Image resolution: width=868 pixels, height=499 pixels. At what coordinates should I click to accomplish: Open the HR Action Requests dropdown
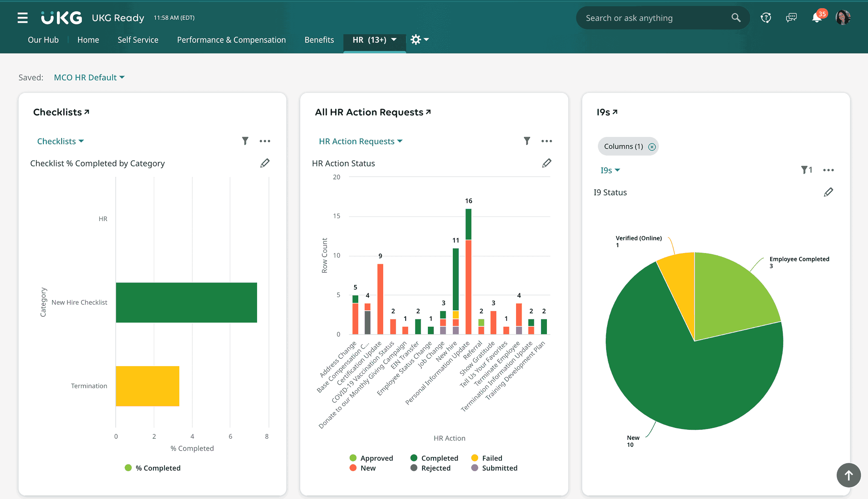pyautogui.click(x=361, y=141)
